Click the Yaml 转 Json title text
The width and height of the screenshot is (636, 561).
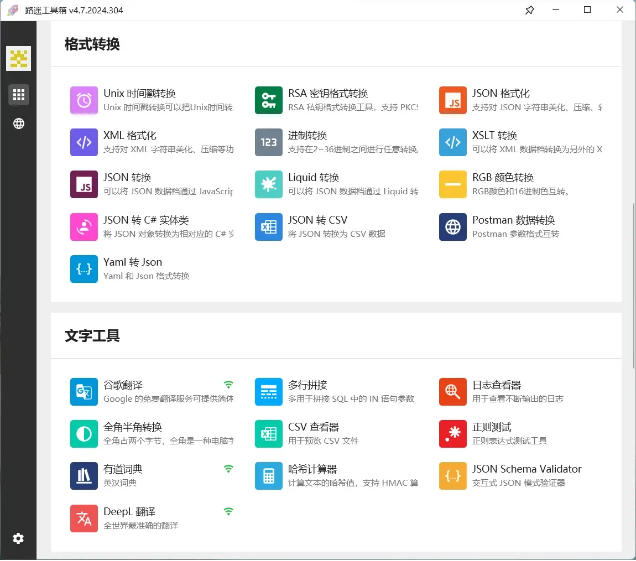point(133,262)
